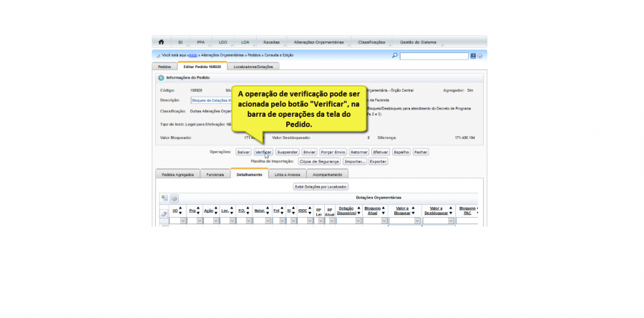Go to the Home icon in the menu bar

[x=161, y=42]
